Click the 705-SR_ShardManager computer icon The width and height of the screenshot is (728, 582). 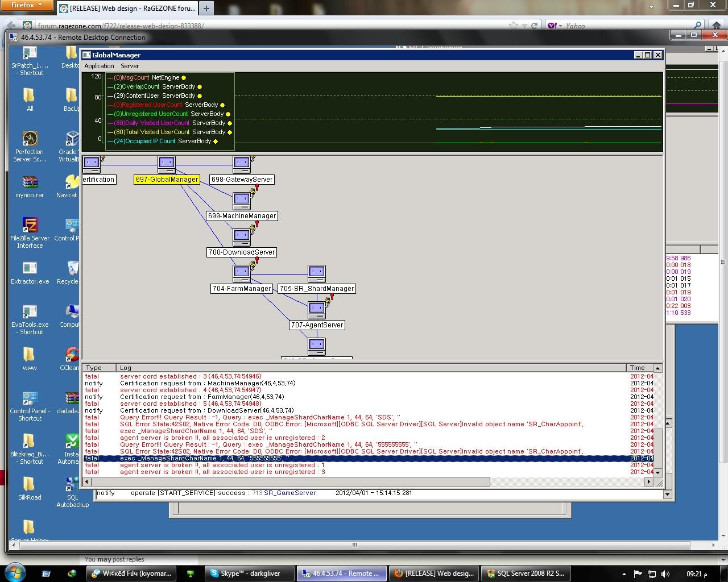(317, 273)
